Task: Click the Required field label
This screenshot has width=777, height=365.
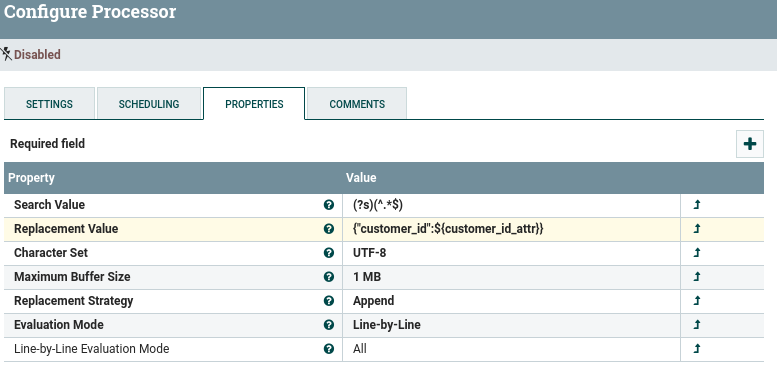Action: (x=48, y=144)
